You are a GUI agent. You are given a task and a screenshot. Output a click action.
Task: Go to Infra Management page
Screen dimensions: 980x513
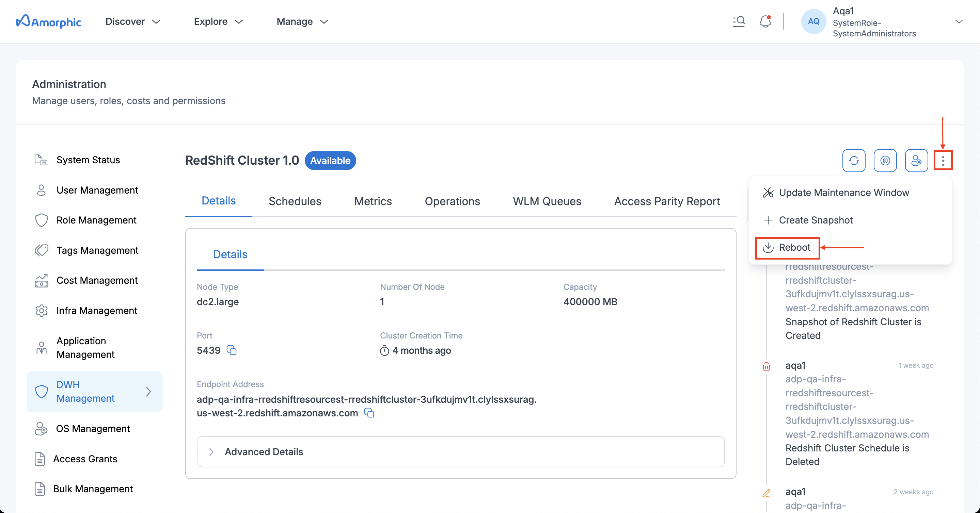click(x=97, y=311)
